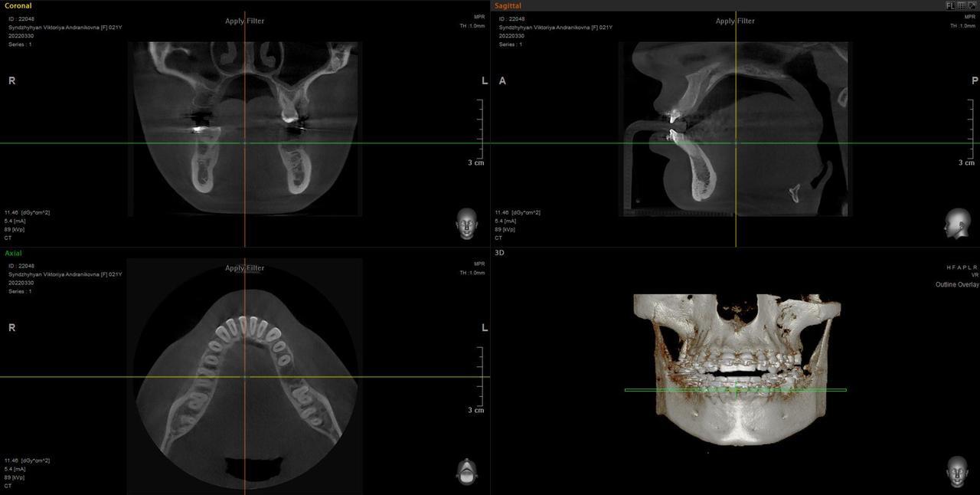The height and width of the screenshot is (495, 980).
Task: Toggle Outline Overlay in the 3D panel
Action: [956, 284]
